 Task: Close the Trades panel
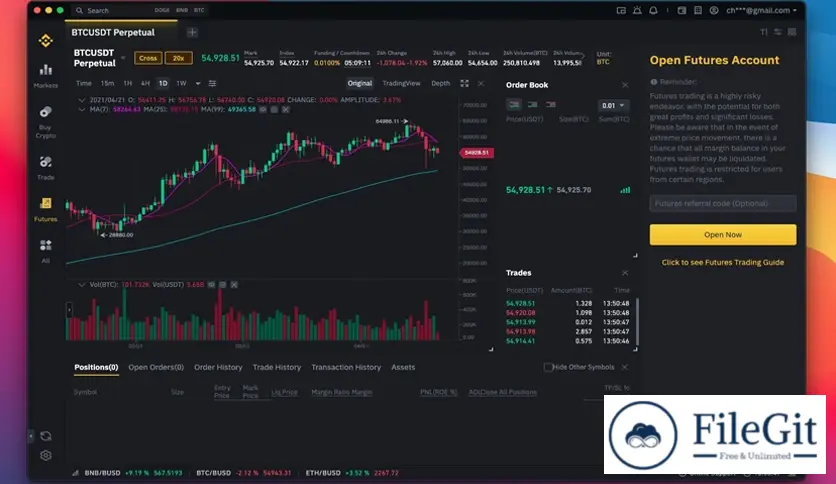[625, 273]
